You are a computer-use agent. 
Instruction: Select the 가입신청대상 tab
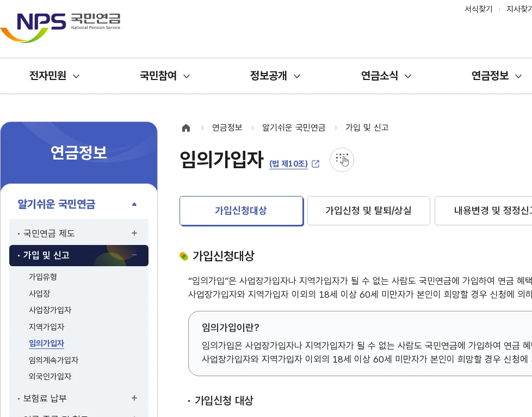[241, 211]
